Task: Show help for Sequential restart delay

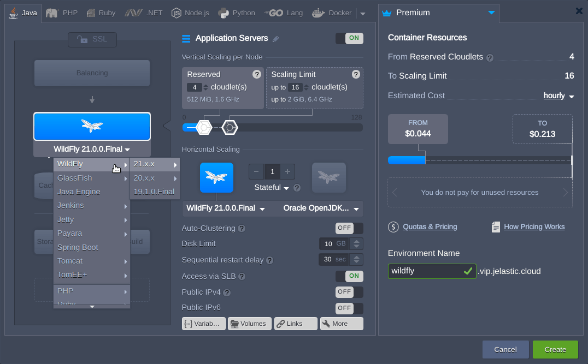Action: [269, 260]
